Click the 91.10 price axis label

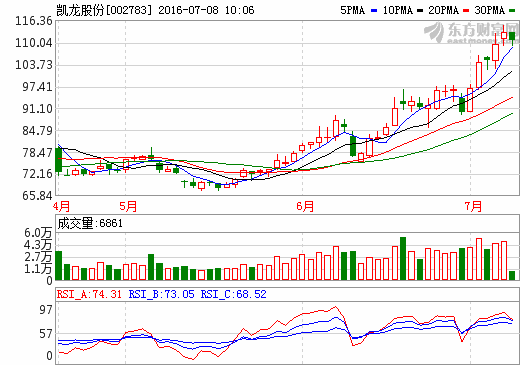pos(37,109)
